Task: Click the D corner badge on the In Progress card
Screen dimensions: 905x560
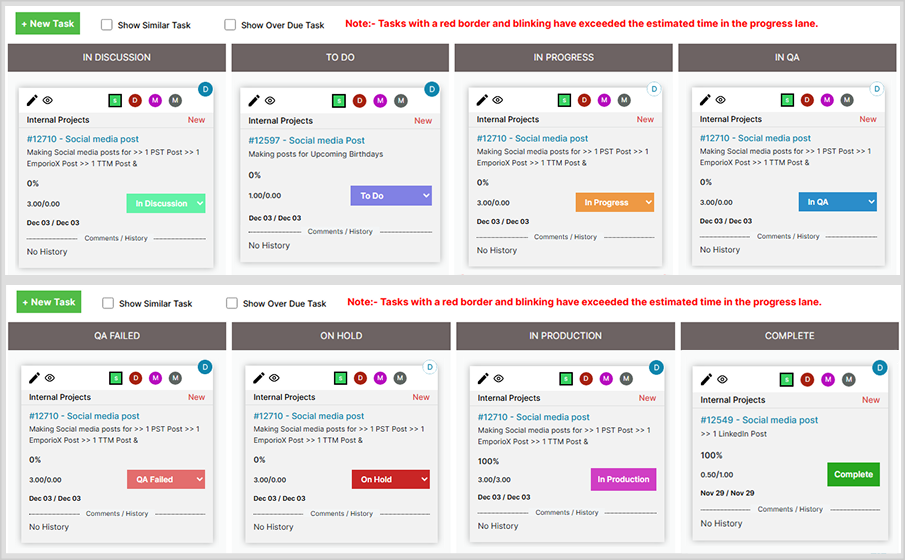Action: pos(654,89)
